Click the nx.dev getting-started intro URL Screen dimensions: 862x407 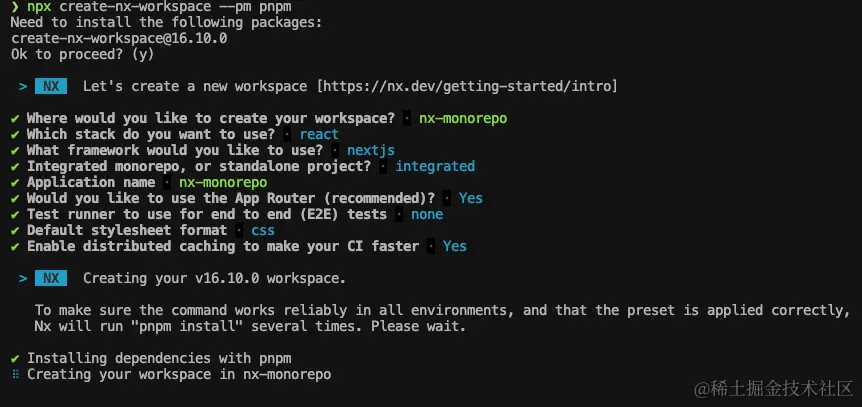coord(467,86)
